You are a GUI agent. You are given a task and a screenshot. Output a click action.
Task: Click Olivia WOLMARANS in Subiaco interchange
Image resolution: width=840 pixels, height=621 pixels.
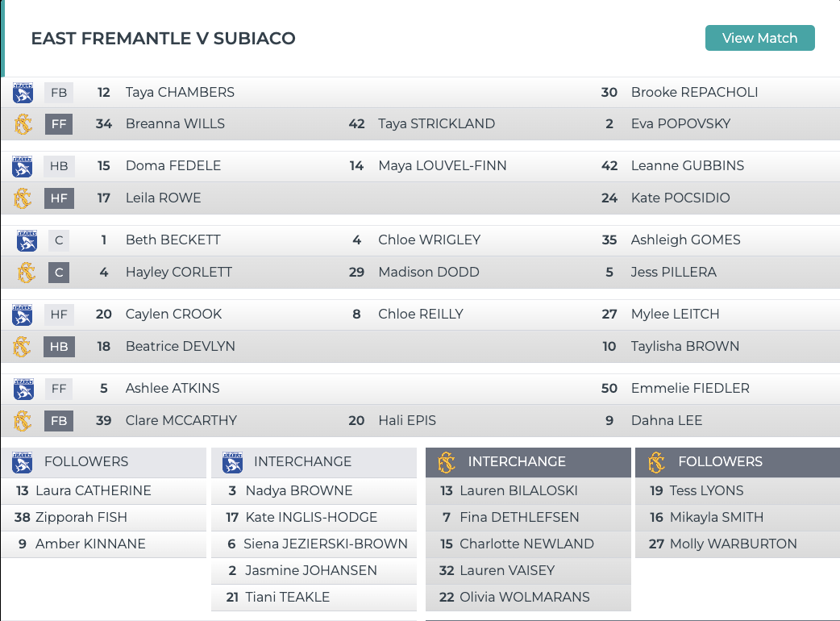click(x=525, y=598)
